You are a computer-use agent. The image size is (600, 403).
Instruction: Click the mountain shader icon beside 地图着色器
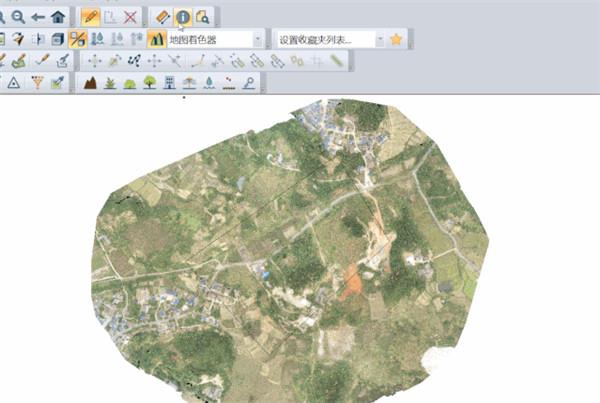(157, 39)
